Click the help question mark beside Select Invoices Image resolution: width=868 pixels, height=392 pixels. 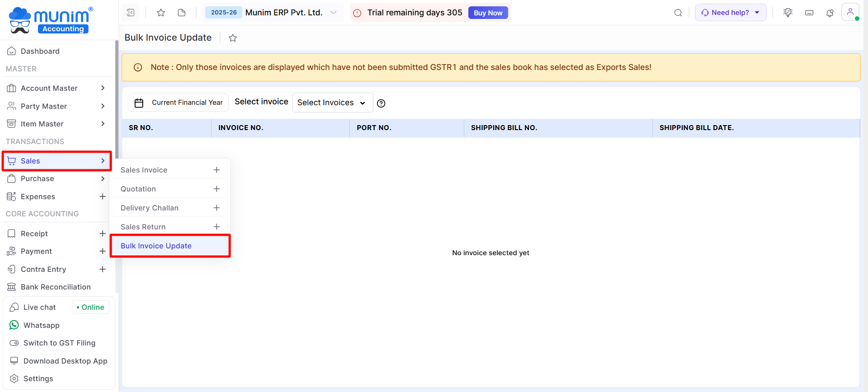click(381, 103)
